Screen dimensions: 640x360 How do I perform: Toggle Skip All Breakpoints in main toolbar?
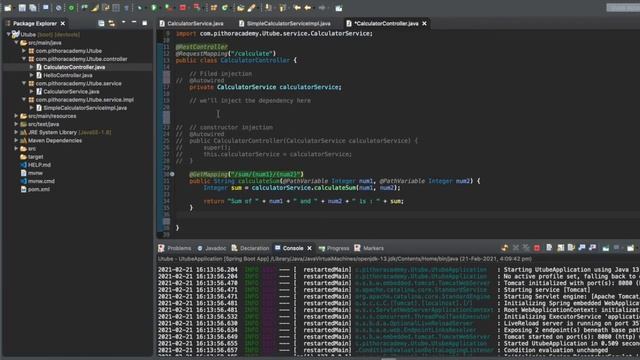click(58, 8)
